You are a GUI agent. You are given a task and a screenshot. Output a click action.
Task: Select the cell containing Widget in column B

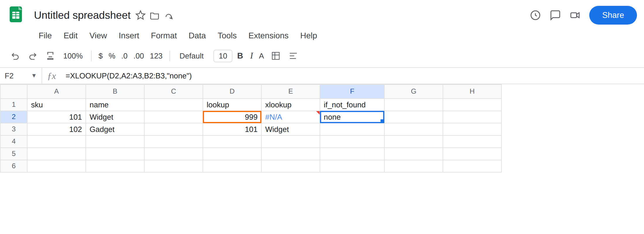(x=115, y=117)
